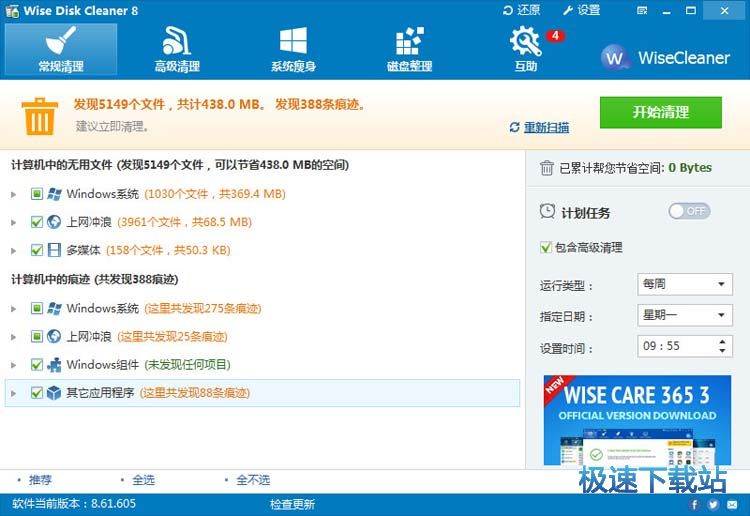Expand Windows系统 files row (1030个文件)
This screenshot has height=516, width=750.
click(x=14, y=194)
